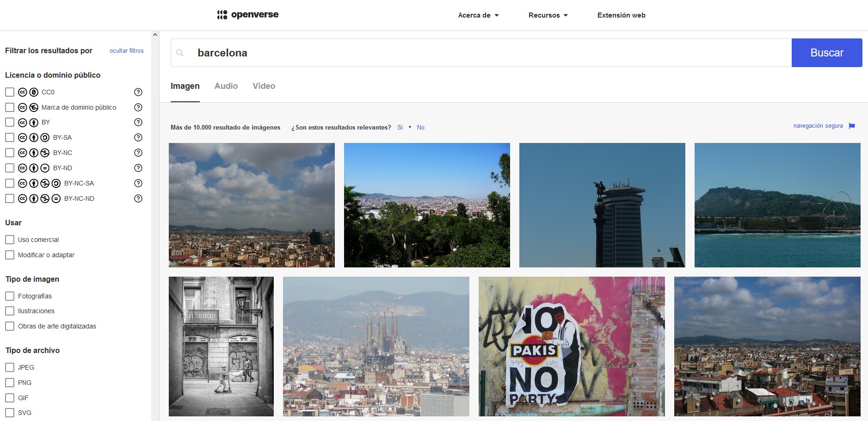Click the flag icon next to navegación segura
This screenshot has width=868, height=421.
tap(852, 125)
